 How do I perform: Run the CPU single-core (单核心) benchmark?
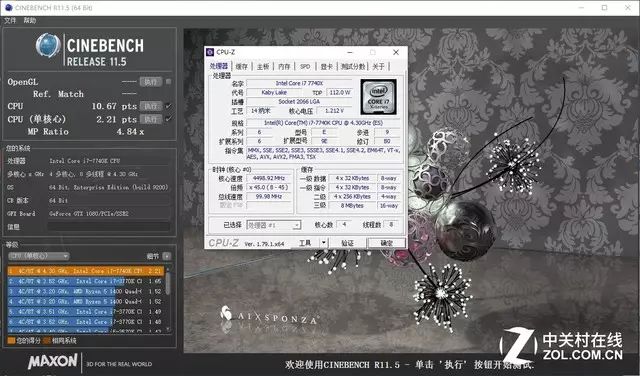tap(151, 119)
